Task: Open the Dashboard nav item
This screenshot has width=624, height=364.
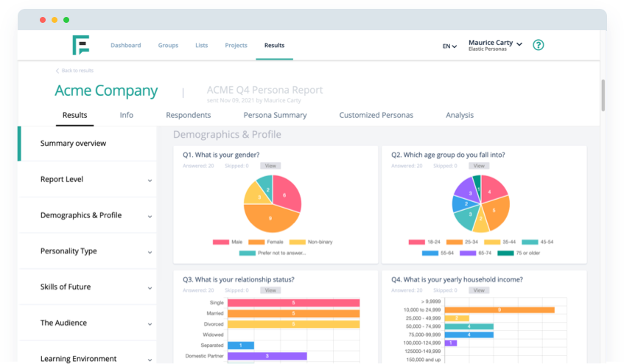Action: [x=126, y=46]
